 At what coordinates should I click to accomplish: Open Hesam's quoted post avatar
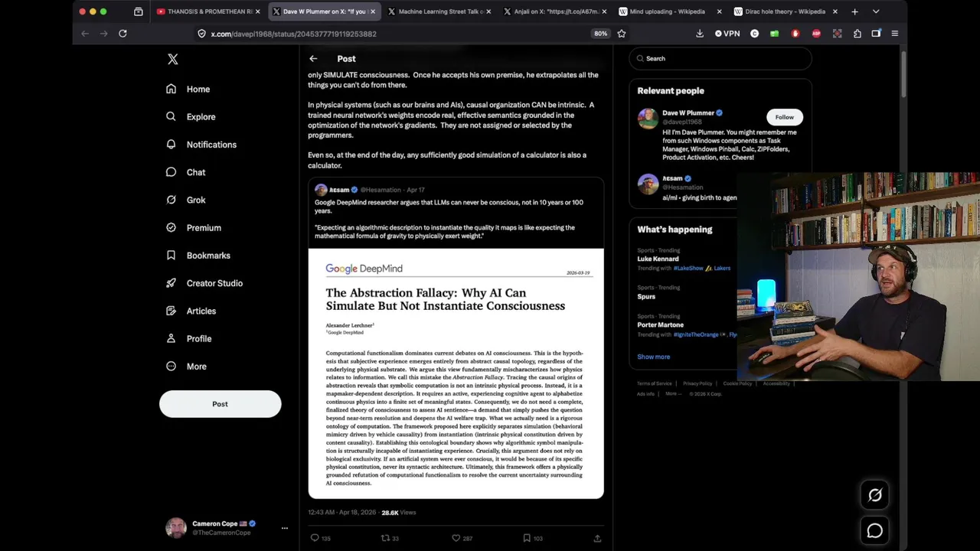tap(321, 190)
